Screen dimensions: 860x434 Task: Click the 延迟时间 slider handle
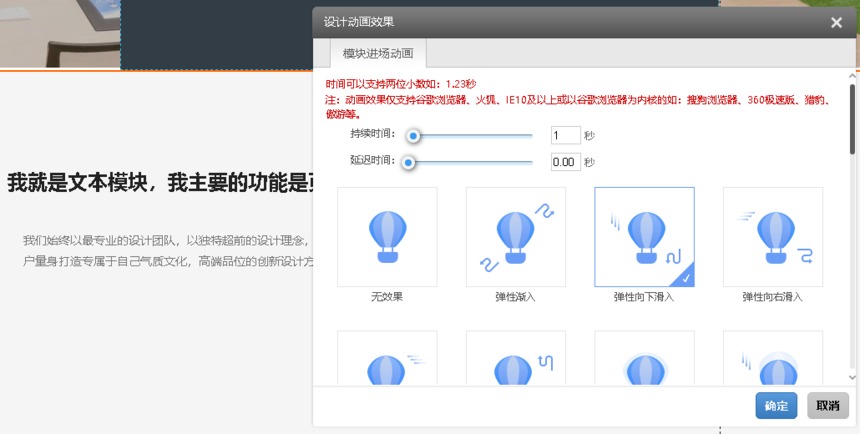point(408,162)
